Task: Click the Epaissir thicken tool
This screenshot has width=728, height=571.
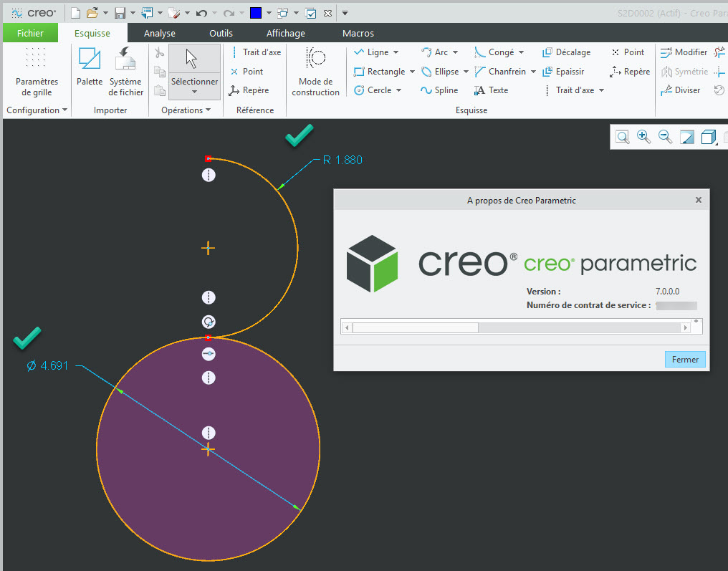Action: point(563,72)
